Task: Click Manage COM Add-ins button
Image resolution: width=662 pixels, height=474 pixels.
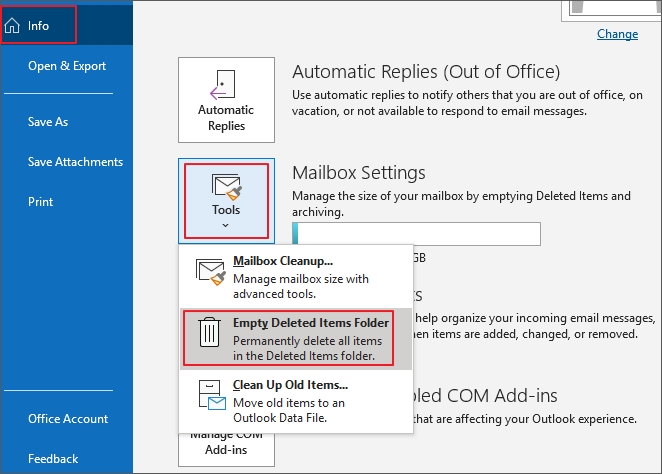Action: 226,448
